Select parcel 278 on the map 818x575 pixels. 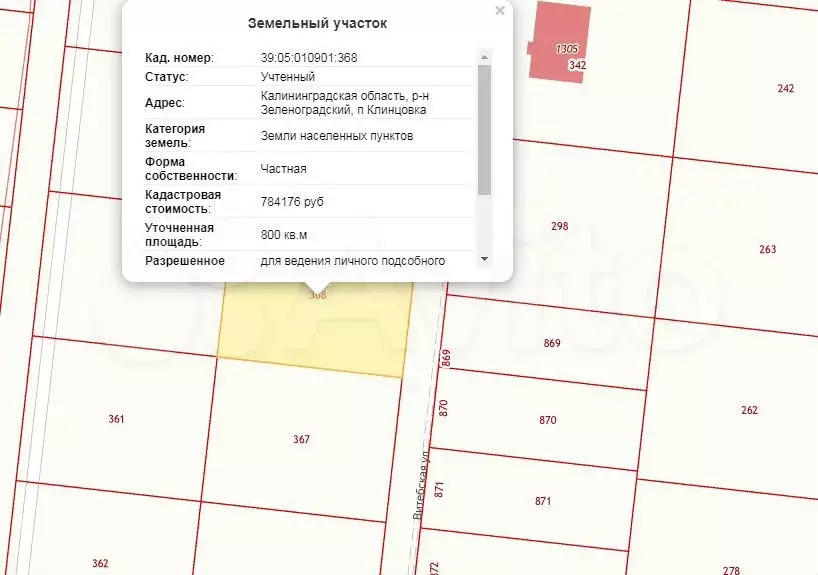(731, 570)
